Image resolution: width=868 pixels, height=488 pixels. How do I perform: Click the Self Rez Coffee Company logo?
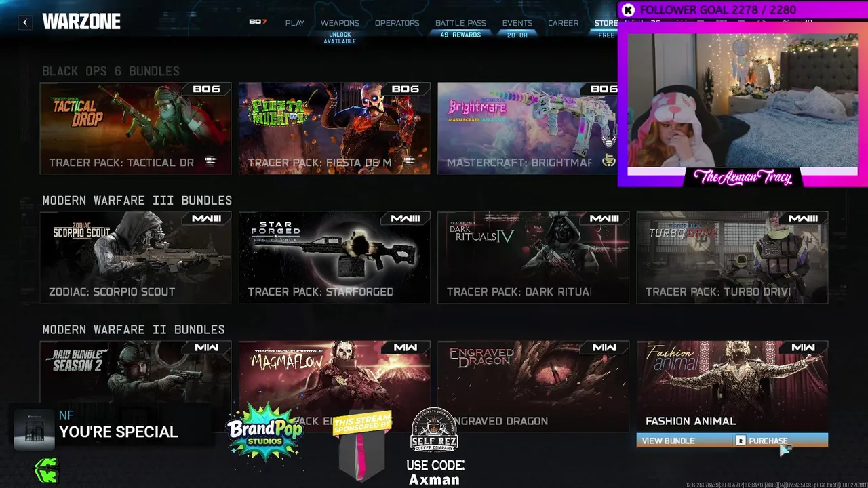pos(435,431)
